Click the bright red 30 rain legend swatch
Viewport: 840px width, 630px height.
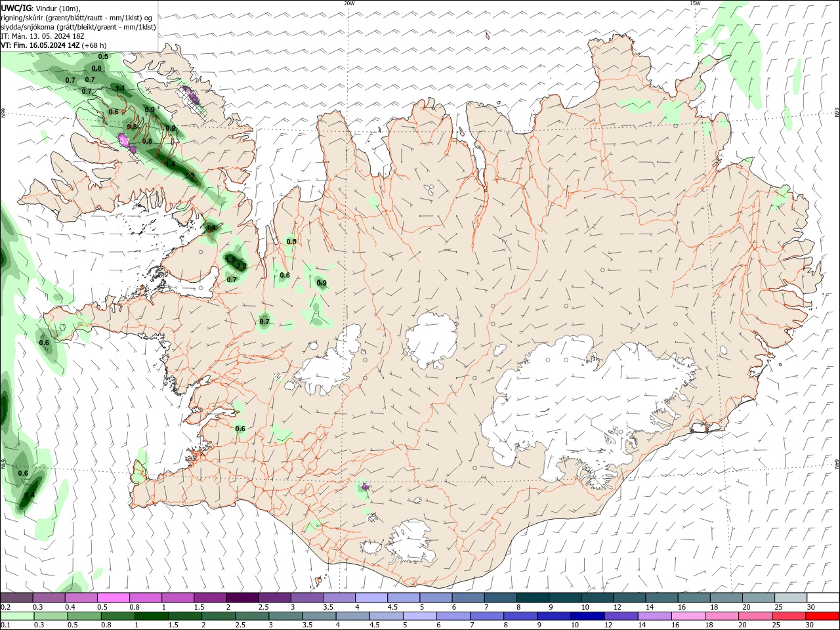822,616
